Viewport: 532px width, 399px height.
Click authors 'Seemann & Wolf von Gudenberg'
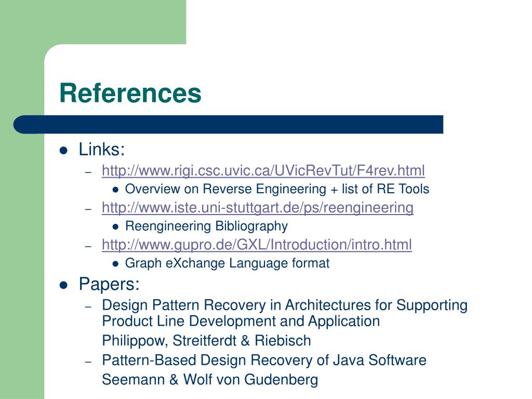click(x=210, y=380)
